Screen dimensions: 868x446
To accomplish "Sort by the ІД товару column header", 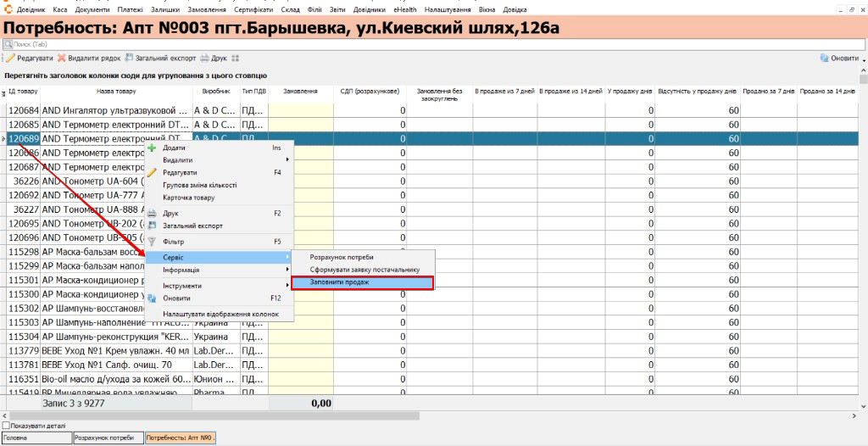I will click(23, 91).
